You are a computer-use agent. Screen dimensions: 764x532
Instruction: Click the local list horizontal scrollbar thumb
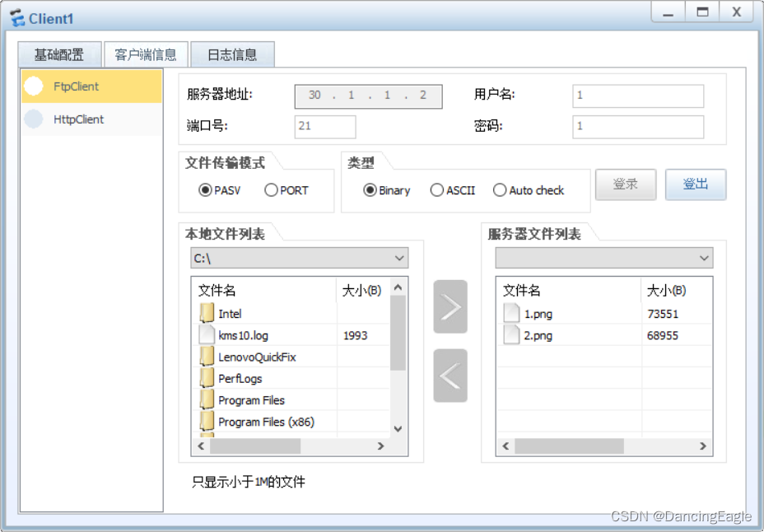[255, 446]
